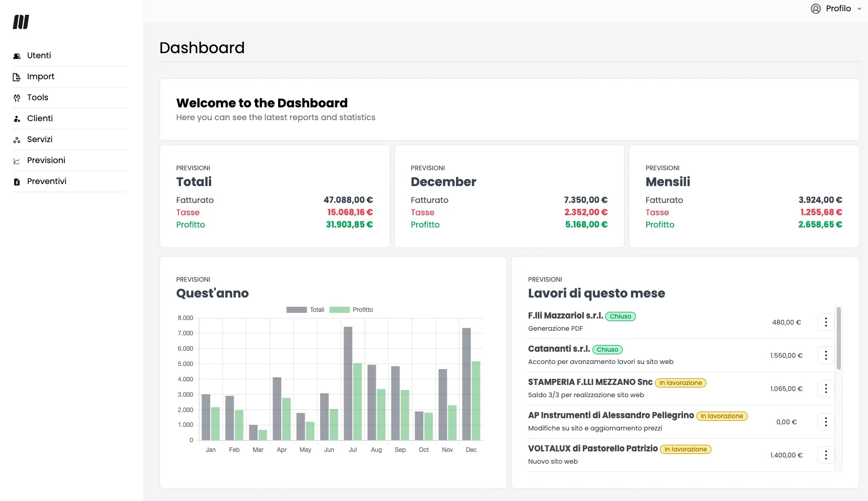Select AP Instrumenti di Alessandro Pellegrino title
The height and width of the screenshot is (501, 868).
(x=611, y=416)
